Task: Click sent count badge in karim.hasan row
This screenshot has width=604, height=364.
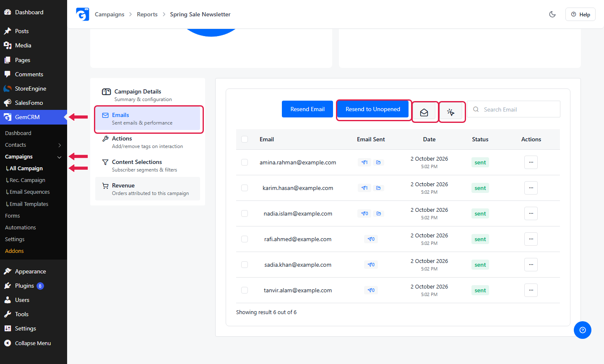Action: coord(364,188)
